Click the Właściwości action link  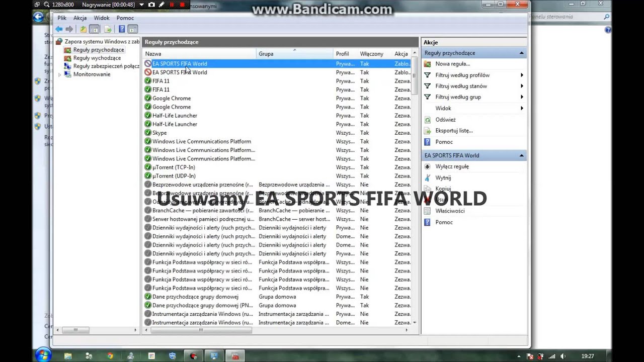pos(450,211)
